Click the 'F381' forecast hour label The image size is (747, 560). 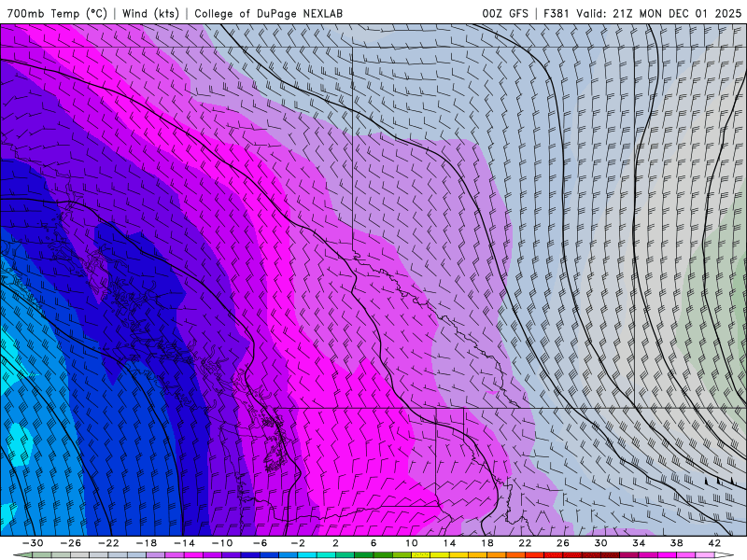pos(556,13)
